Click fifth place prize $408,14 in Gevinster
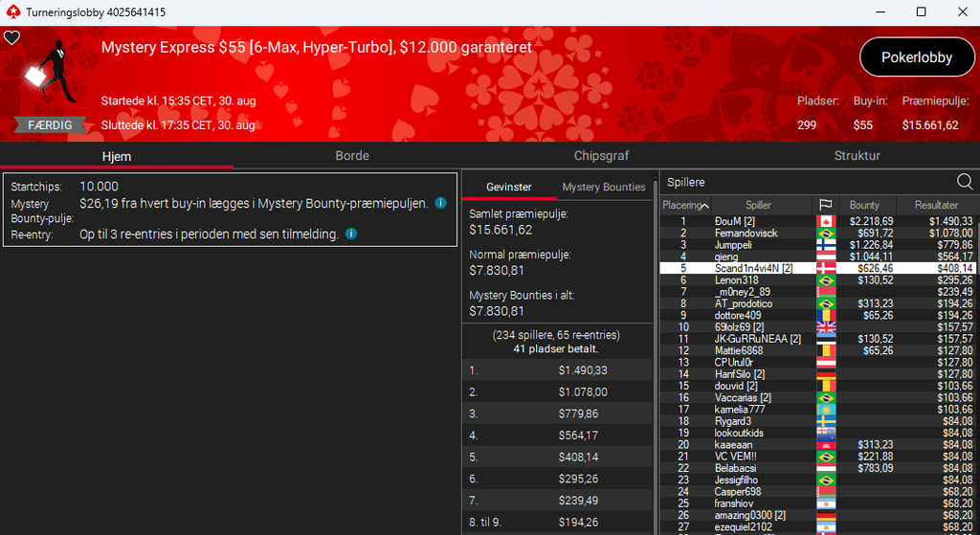This screenshot has height=535, width=980. [x=578, y=457]
